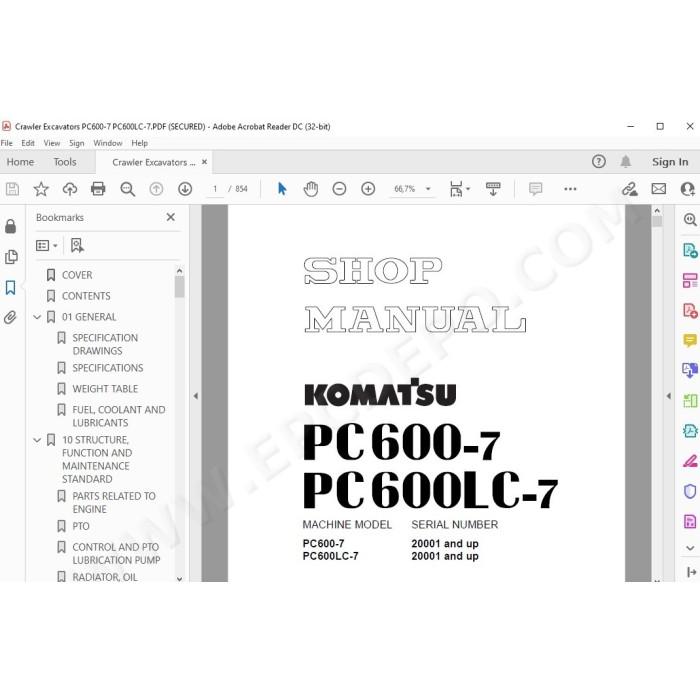
Task: Open notifications bell icon
Action: pos(626,162)
